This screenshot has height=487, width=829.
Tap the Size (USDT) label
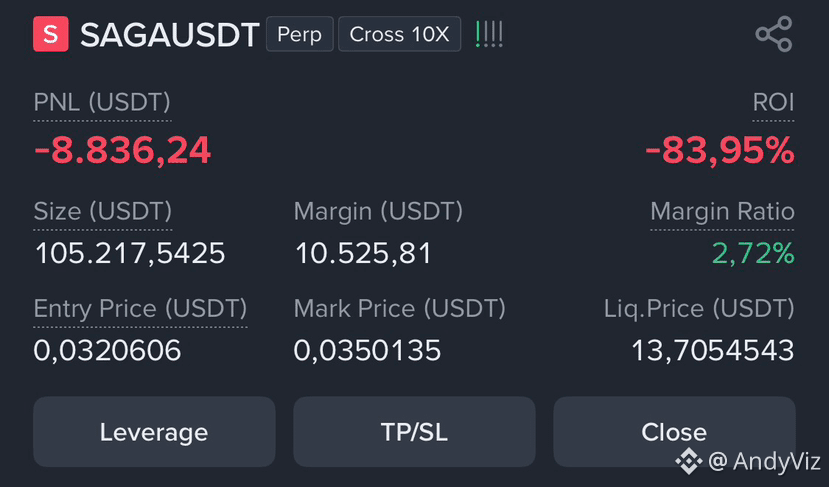pyautogui.click(x=103, y=211)
